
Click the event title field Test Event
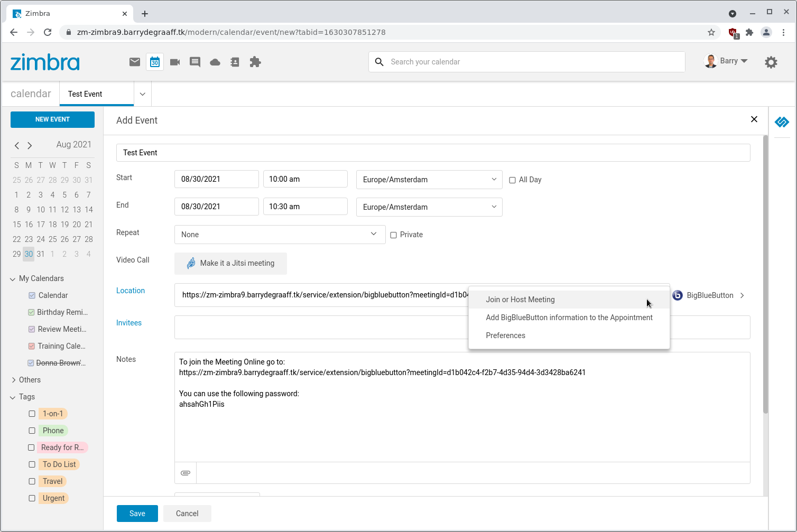[x=433, y=153]
